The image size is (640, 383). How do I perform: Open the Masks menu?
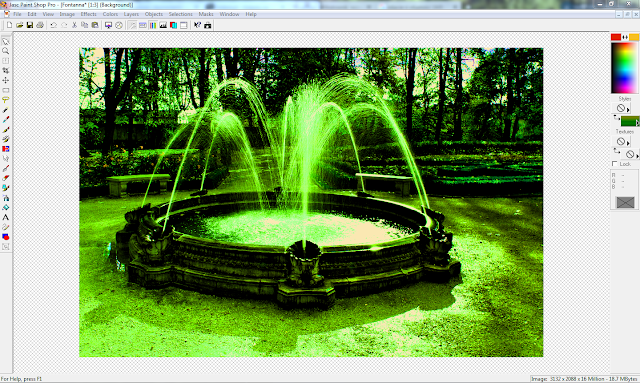(x=206, y=14)
